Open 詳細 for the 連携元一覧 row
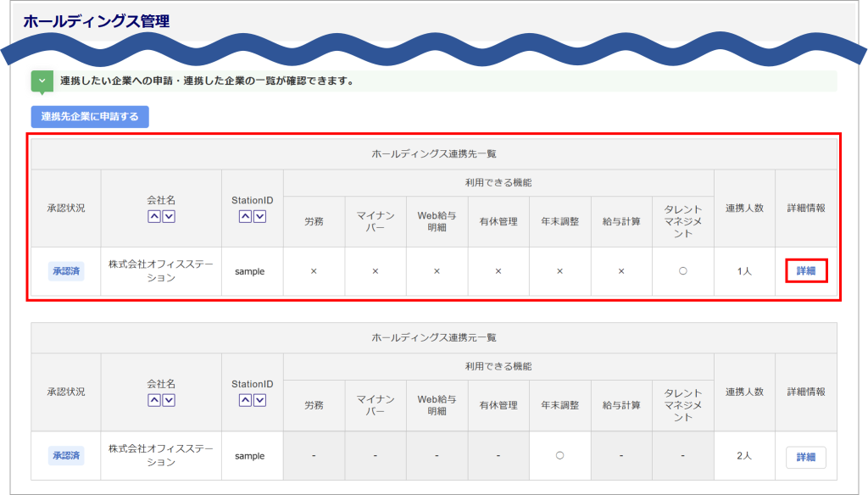 click(x=805, y=457)
